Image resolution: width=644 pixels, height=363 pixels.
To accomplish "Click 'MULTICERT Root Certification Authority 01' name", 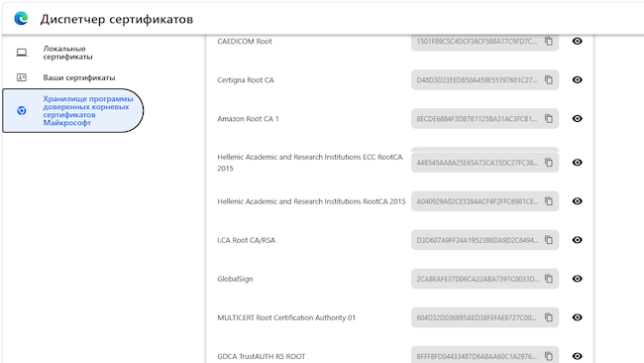I will tap(286, 317).
